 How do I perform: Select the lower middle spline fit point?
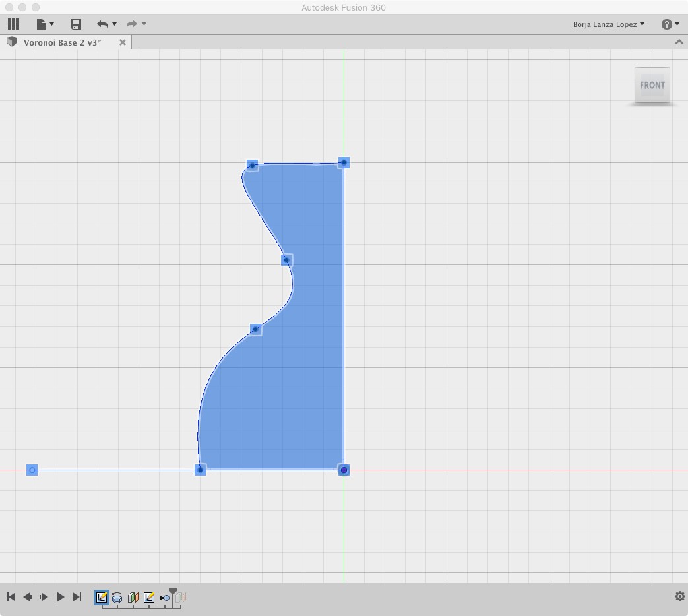[255, 329]
